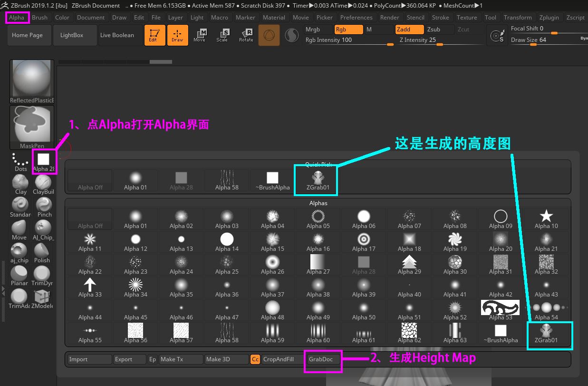This screenshot has height=386, width=588.
Task: Open the Texture menu
Action: tap(467, 18)
